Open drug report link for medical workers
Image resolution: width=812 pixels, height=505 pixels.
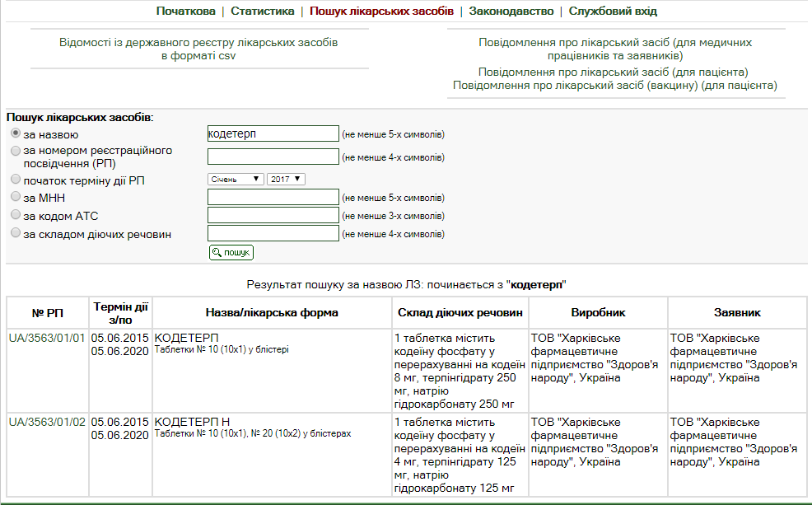click(615, 49)
